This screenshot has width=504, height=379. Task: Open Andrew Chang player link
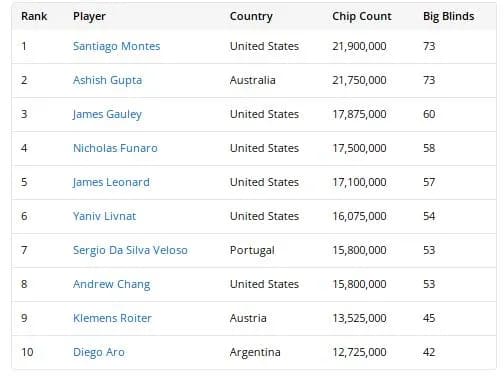click(111, 284)
